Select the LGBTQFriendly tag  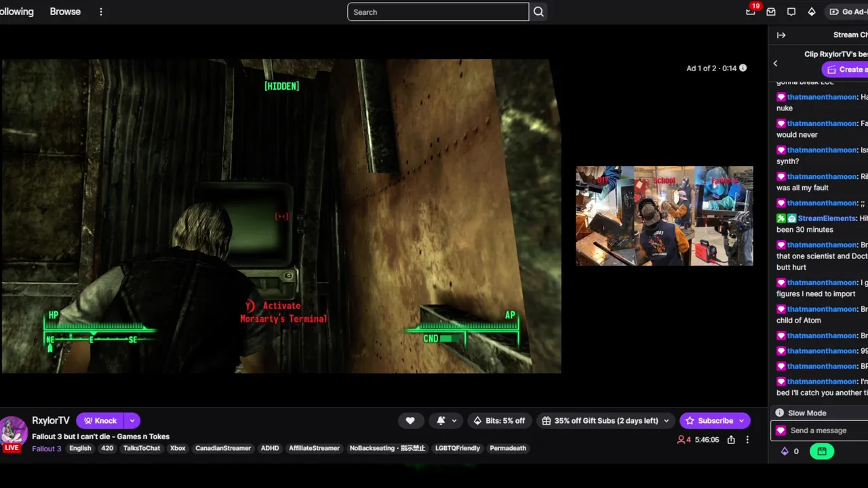click(458, 449)
